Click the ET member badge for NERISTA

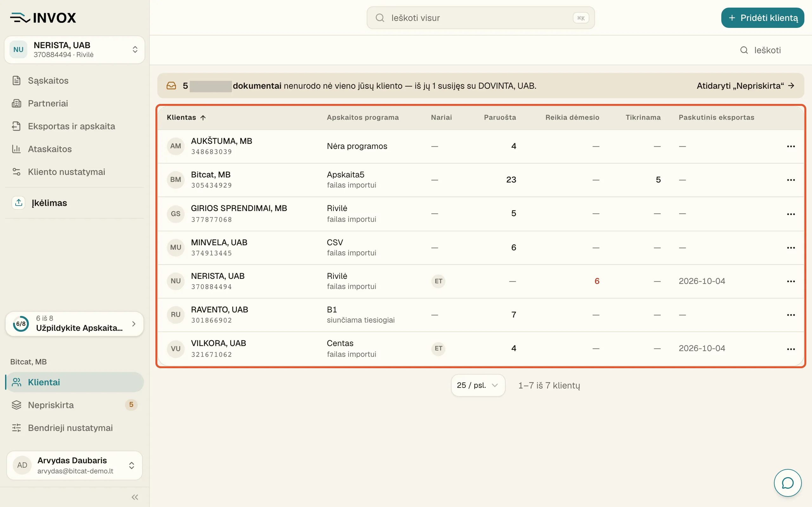click(x=438, y=281)
